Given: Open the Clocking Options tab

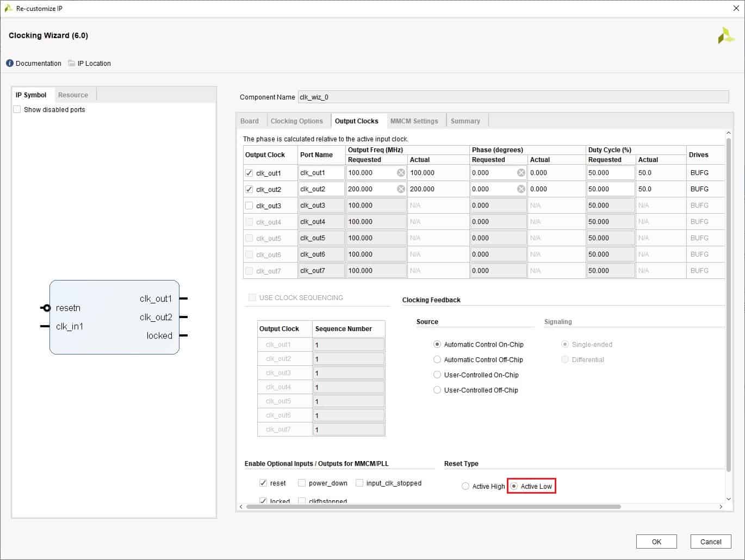Looking at the screenshot, I should coord(296,121).
